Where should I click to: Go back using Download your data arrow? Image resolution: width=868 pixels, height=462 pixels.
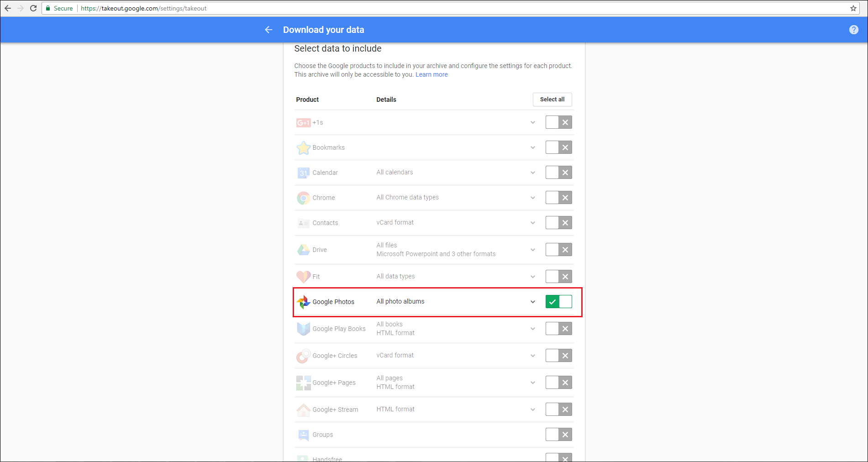pos(268,30)
